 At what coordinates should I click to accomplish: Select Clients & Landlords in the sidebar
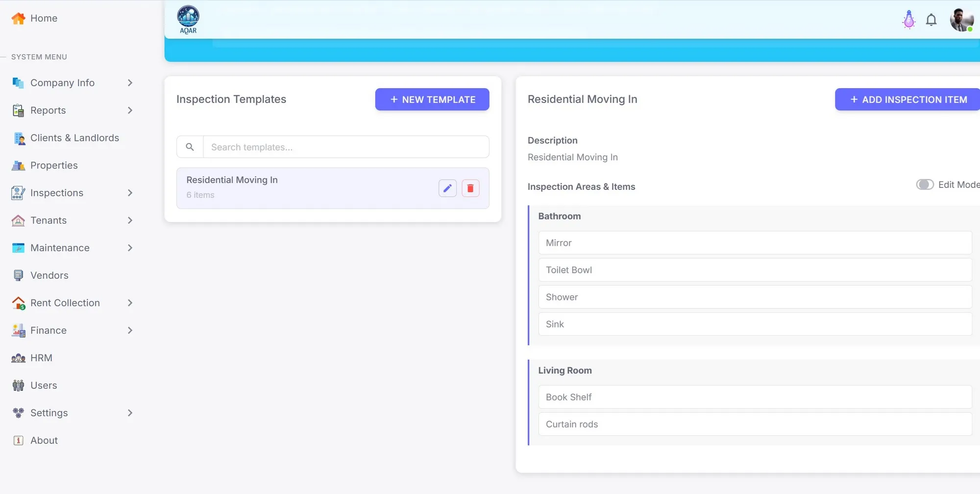[x=74, y=138]
